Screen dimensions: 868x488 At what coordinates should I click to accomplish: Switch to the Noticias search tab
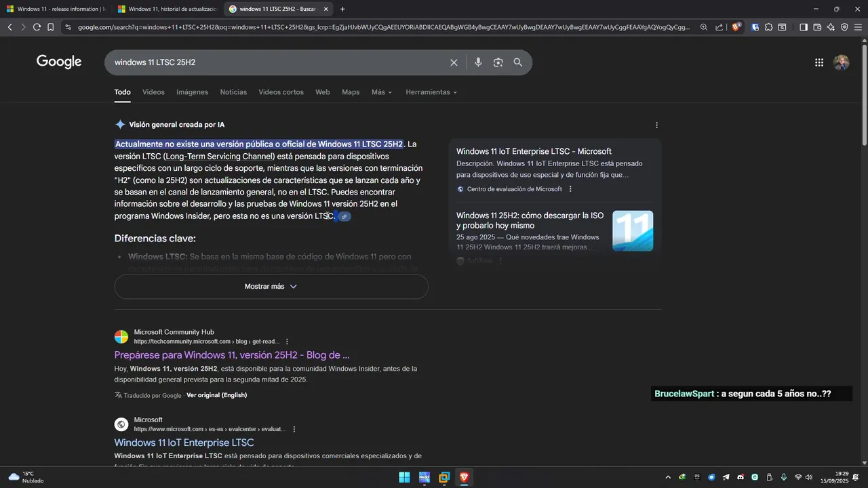pos(233,92)
